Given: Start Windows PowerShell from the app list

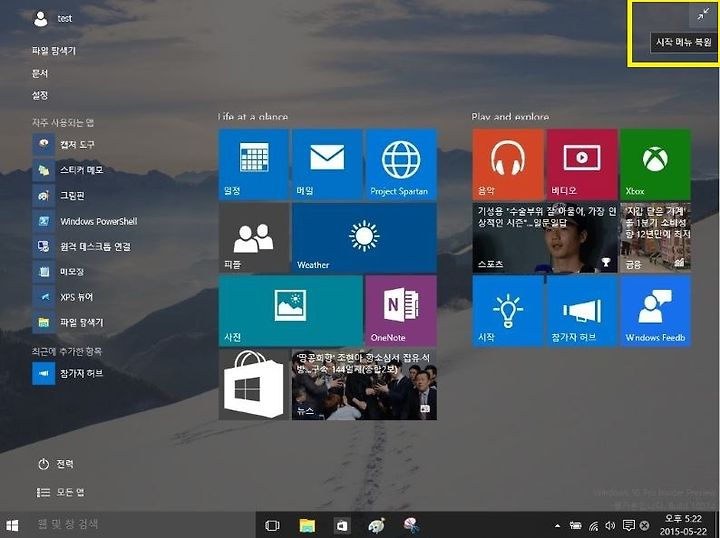Looking at the screenshot, I should 85,221.
